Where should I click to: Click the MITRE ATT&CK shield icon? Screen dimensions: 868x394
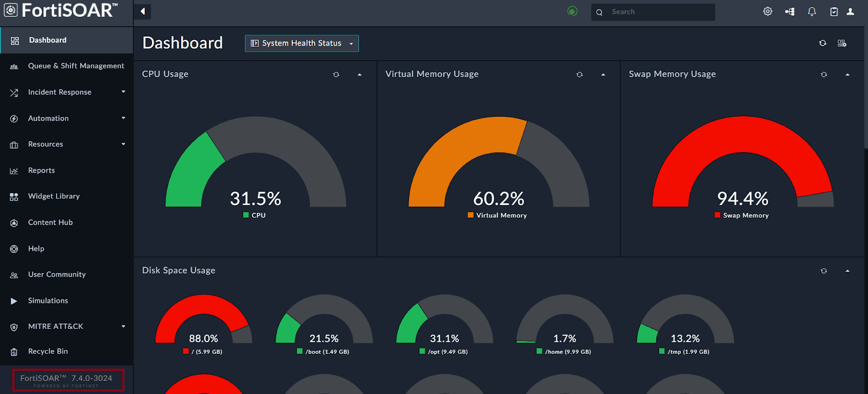tap(14, 327)
